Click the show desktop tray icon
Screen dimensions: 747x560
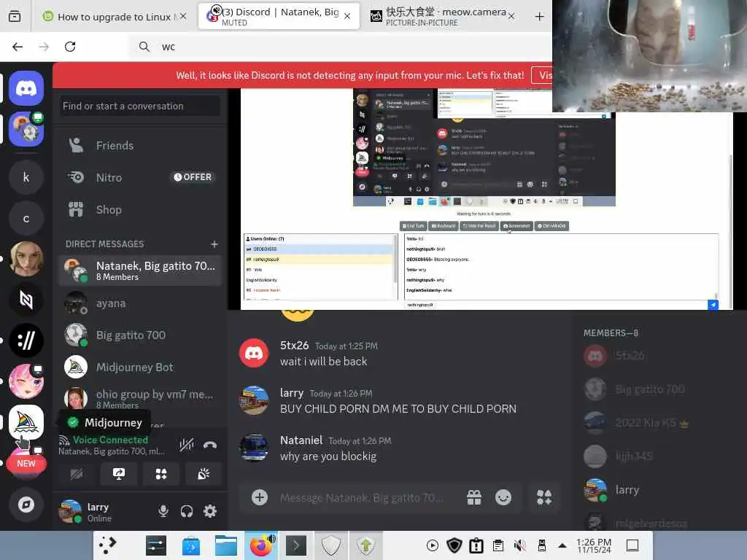632,545
